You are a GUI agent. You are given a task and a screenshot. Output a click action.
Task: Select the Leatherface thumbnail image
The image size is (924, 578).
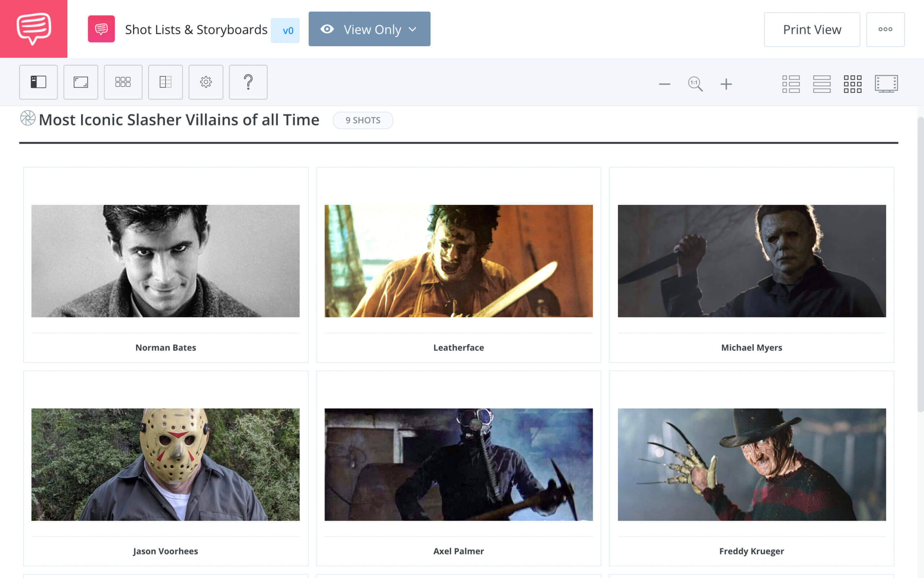pyautogui.click(x=458, y=261)
